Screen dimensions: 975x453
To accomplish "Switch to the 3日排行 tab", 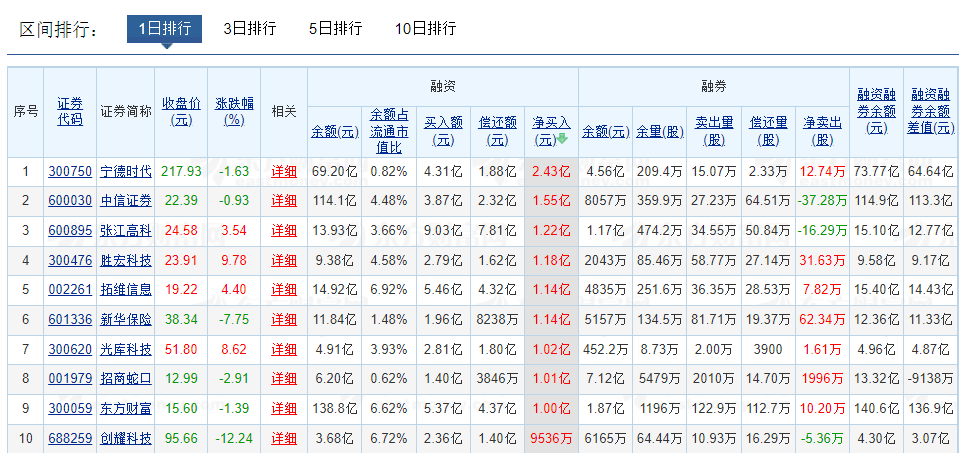I will click(x=249, y=29).
